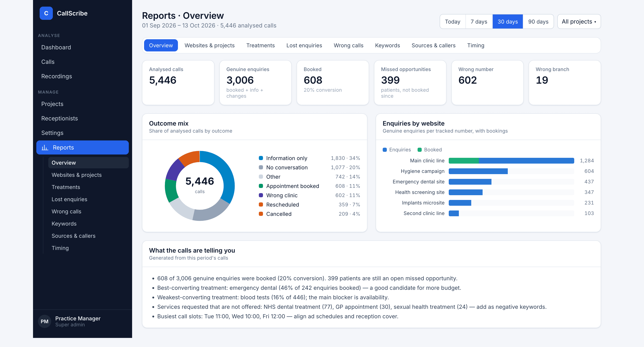
Task: Select Treatments in the sidebar submenu
Action: 88,187
